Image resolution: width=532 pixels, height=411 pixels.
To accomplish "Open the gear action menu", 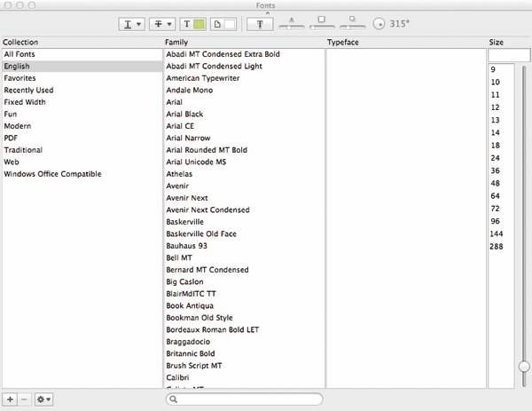I will [43, 399].
